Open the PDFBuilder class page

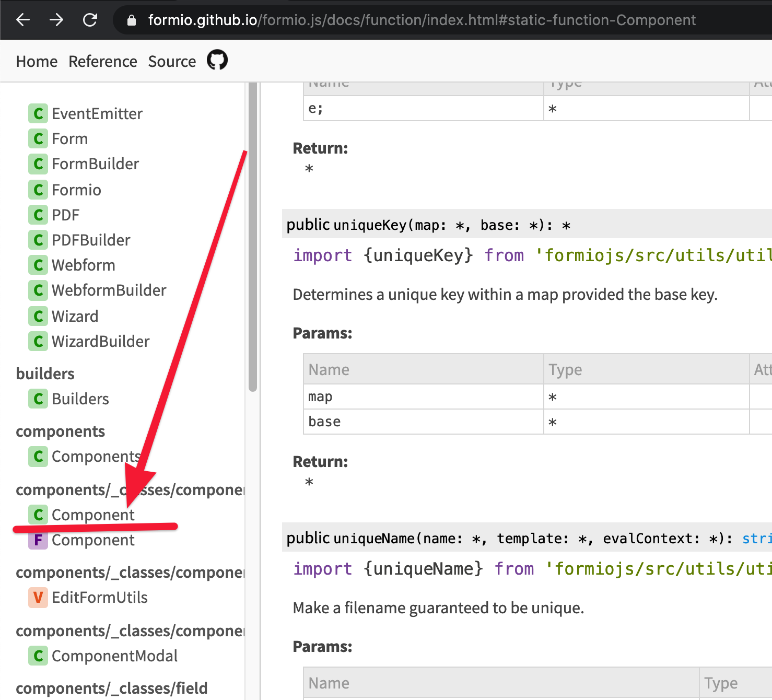pos(91,240)
